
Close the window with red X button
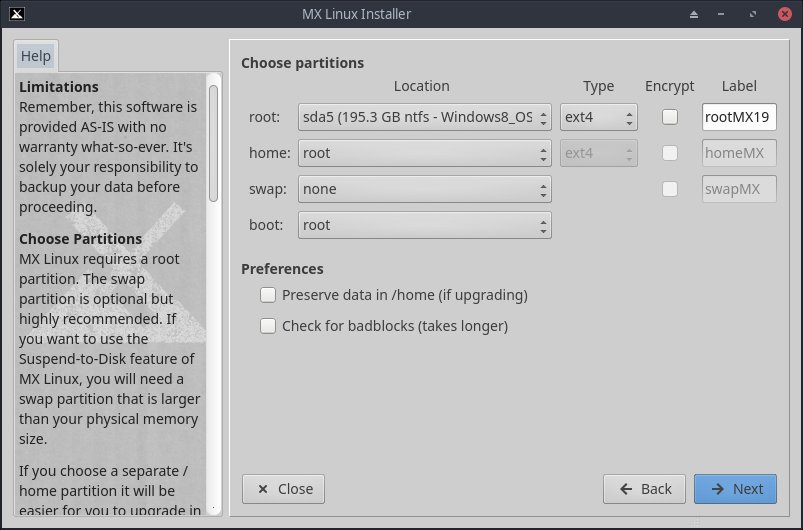click(x=785, y=14)
